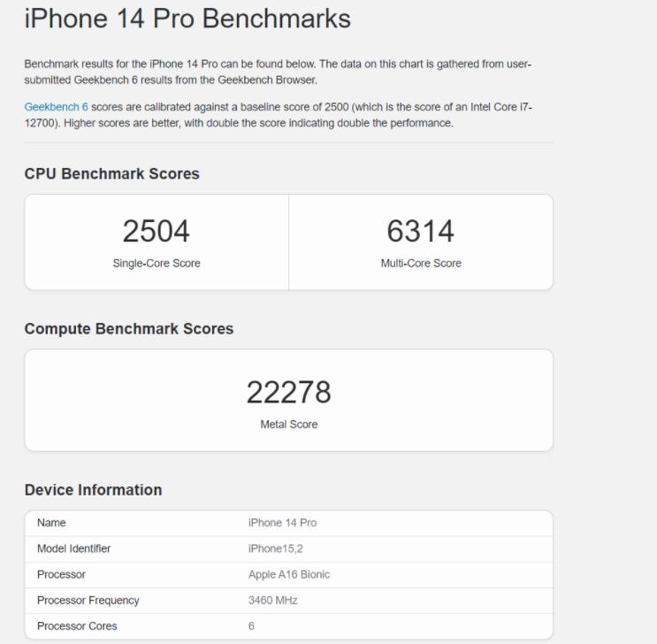This screenshot has height=644, width=657.
Task: Click the Metal score number 22278
Action: [x=288, y=392]
